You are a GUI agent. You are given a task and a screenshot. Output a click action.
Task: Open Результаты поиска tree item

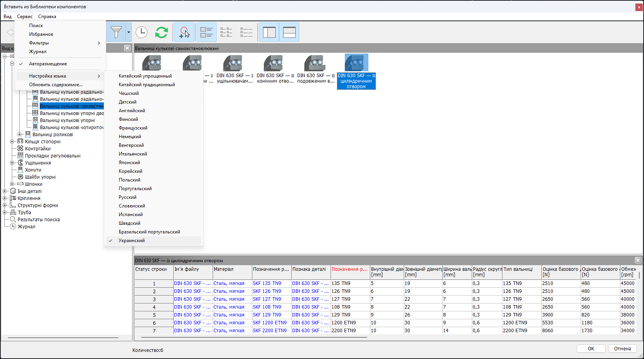[39, 220]
